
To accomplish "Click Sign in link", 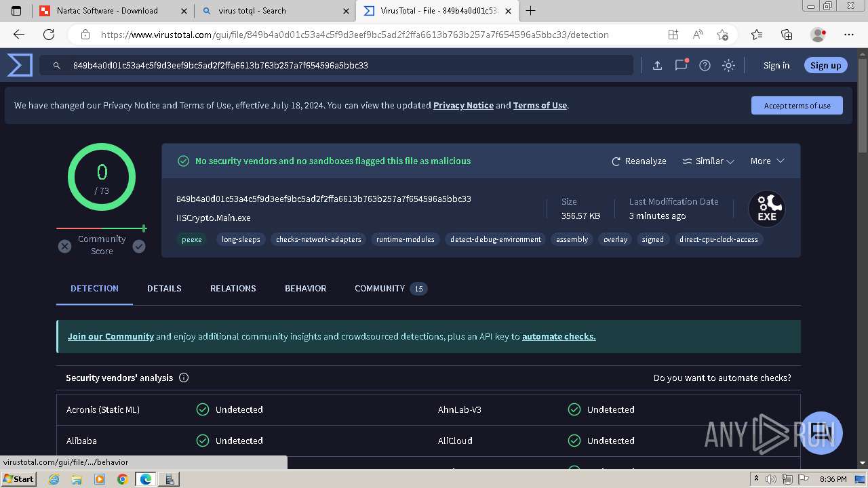I will click(776, 65).
